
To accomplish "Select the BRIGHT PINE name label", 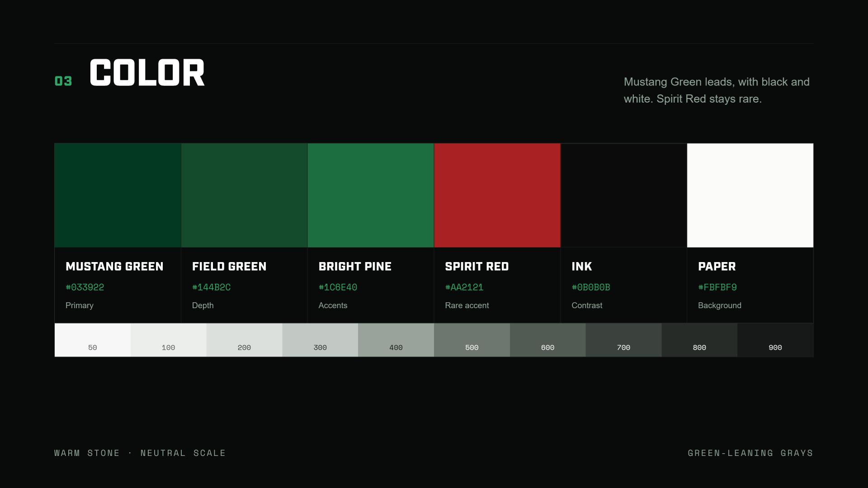I will click(x=355, y=267).
